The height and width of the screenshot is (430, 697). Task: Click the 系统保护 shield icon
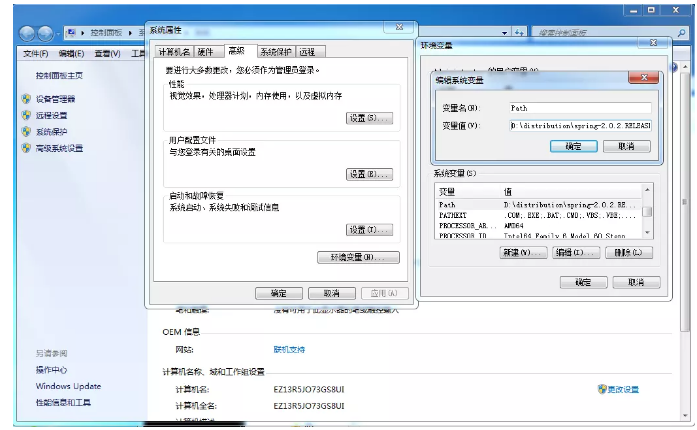tap(27, 131)
